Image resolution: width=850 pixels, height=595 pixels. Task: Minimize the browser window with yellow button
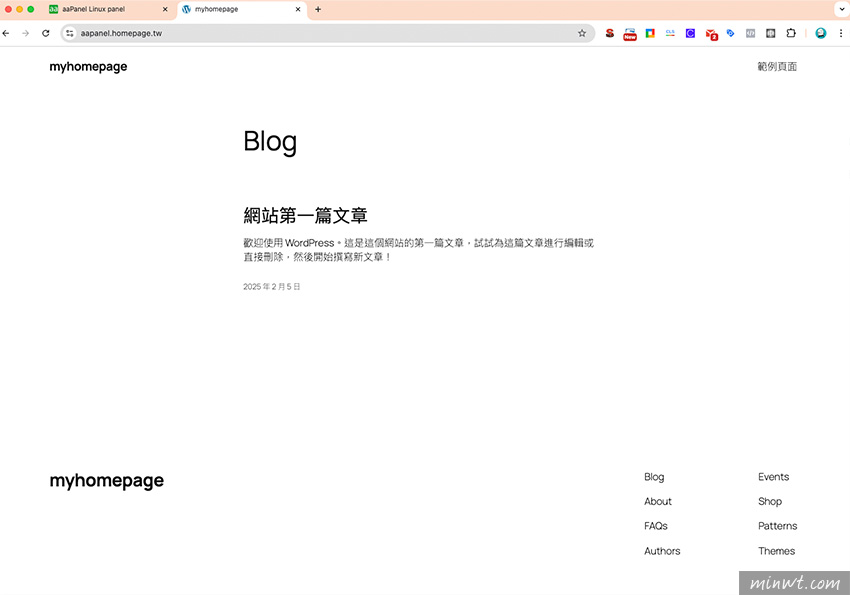(20, 9)
